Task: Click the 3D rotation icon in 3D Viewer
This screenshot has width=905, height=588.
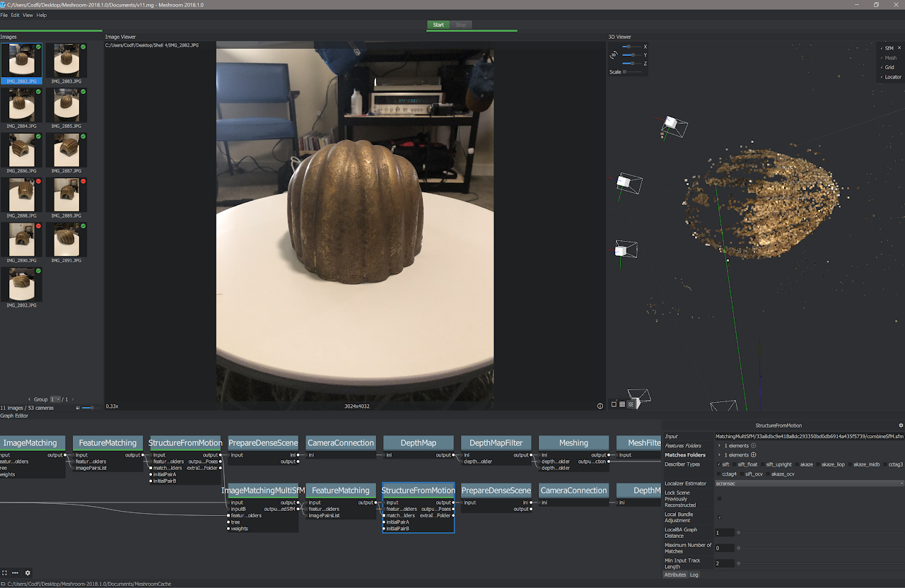Action: point(613,54)
